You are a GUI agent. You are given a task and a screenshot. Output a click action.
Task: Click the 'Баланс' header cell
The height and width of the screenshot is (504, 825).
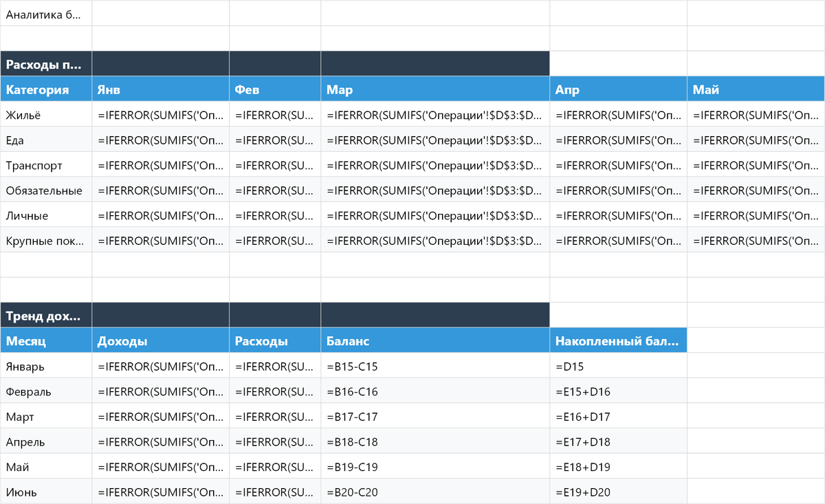click(433, 340)
